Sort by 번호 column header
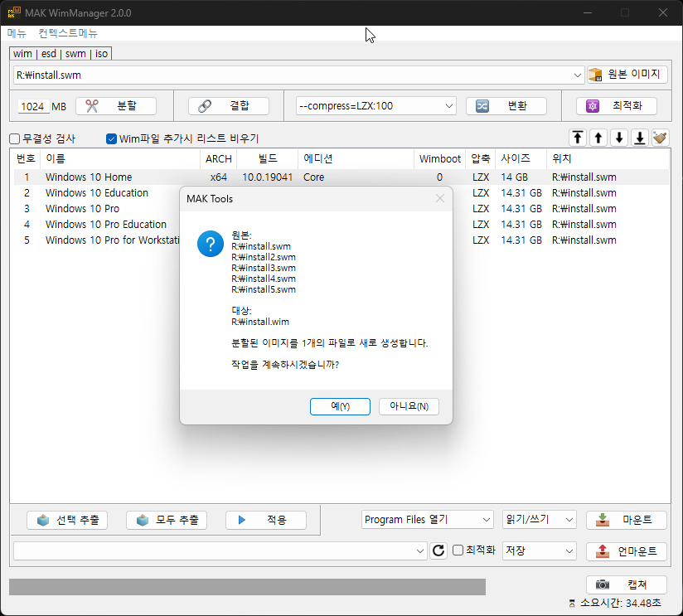This screenshot has width=683, height=616. 26,158
